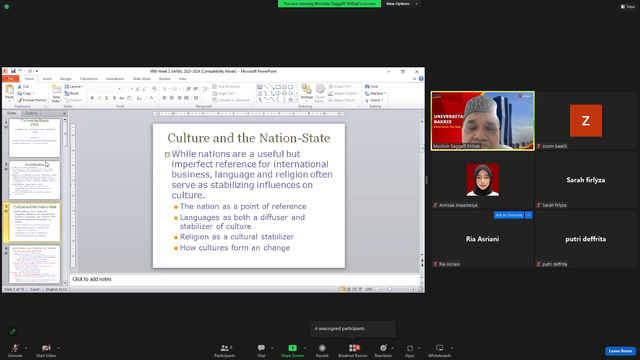Click the zoom out minus button in status bar
This screenshot has width=640, height=360.
pos(378,289)
